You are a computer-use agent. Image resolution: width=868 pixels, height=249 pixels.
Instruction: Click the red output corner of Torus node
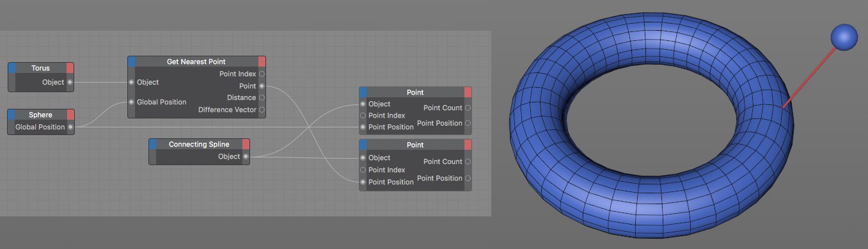click(x=70, y=68)
